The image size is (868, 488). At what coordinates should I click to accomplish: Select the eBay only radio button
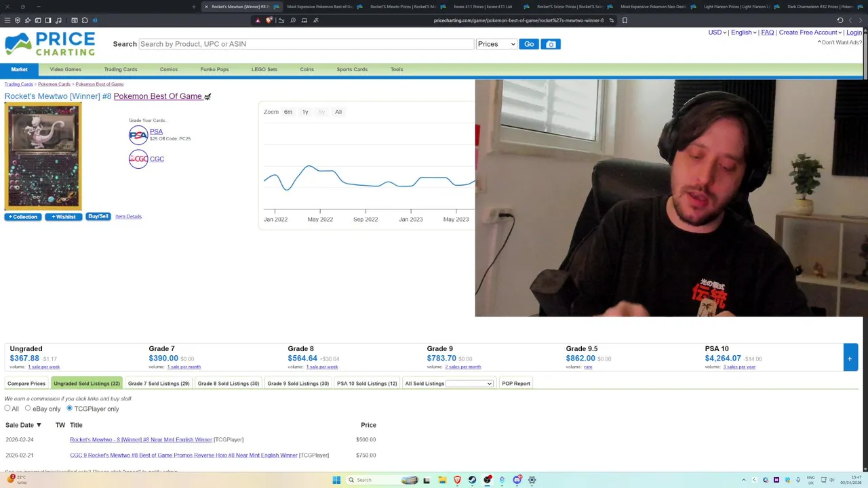click(28, 408)
